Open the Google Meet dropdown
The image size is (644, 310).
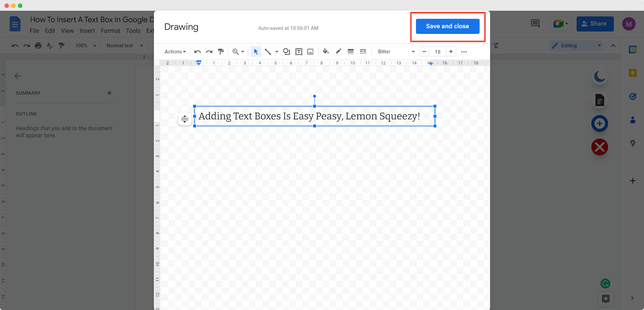coord(560,24)
